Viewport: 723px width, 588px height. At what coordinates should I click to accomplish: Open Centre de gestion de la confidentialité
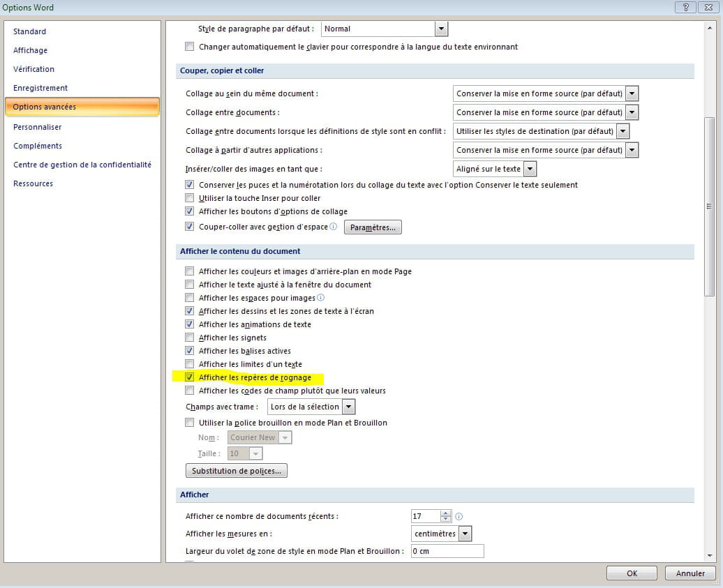pyautogui.click(x=82, y=165)
